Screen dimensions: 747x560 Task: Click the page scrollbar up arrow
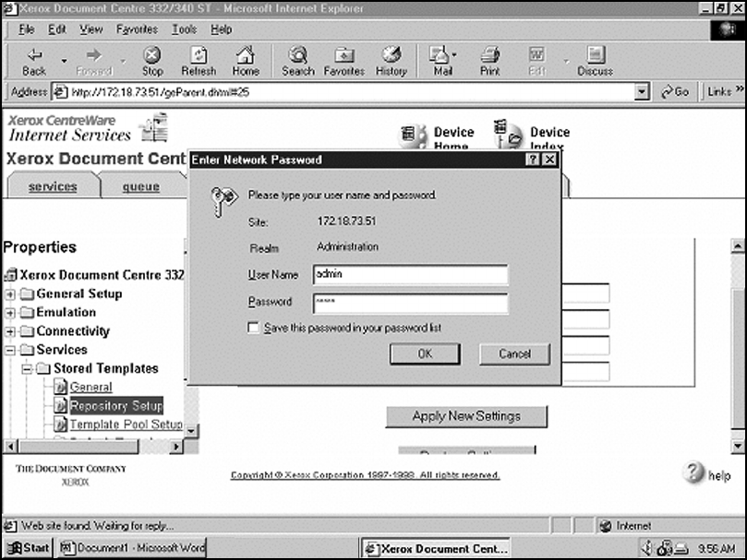pyautogui.click(x=738, y=245)
